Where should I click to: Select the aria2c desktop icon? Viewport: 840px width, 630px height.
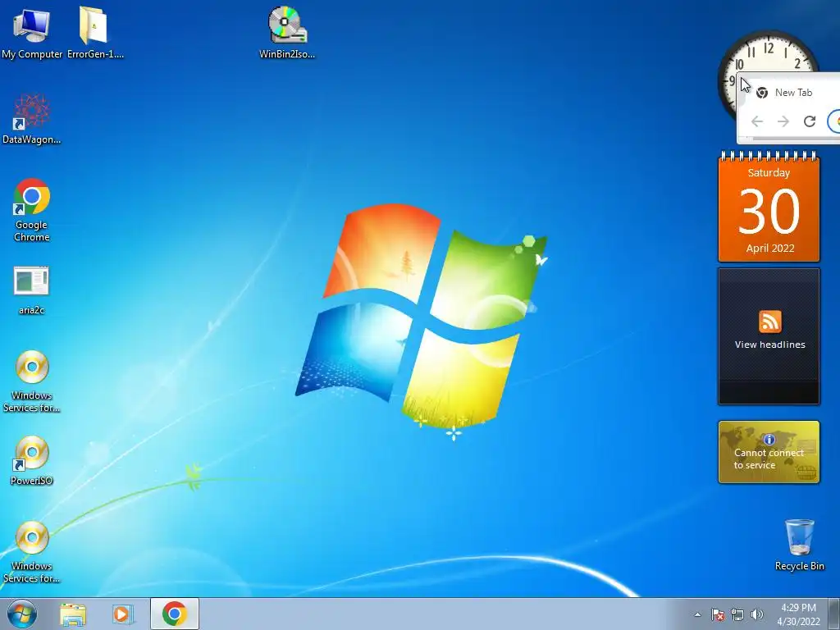32,290
